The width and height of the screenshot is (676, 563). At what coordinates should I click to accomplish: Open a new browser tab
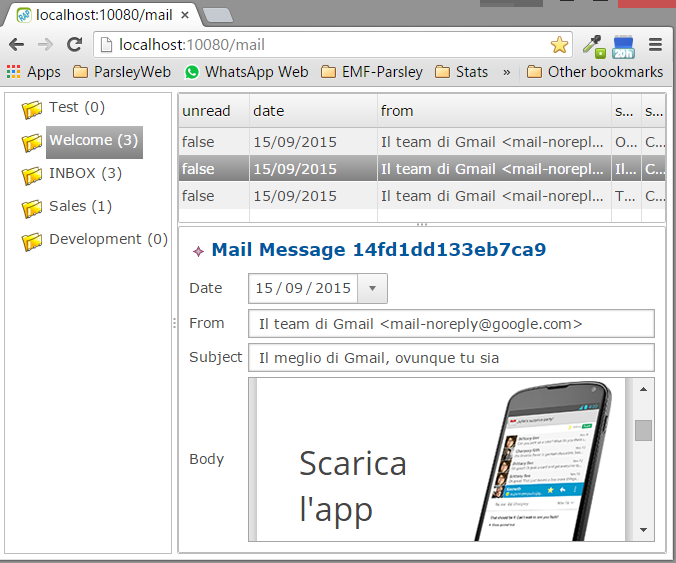tap(218, 15)
